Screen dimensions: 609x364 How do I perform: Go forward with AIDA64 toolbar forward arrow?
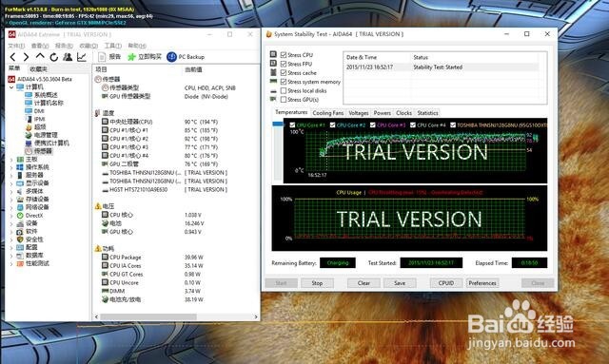[26, 57]
